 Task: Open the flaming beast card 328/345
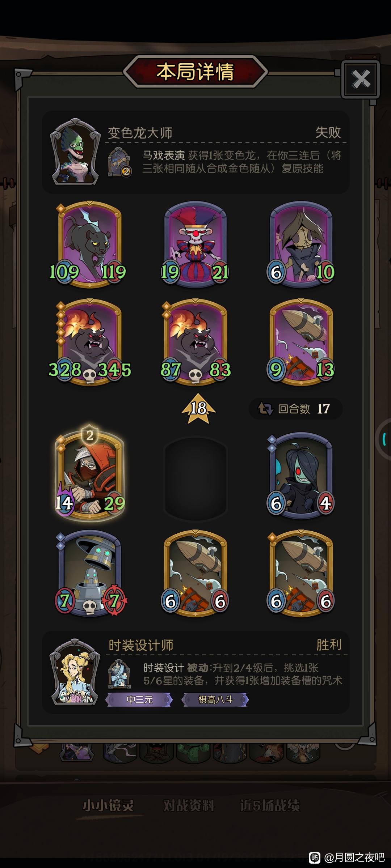tap(89, 342)
